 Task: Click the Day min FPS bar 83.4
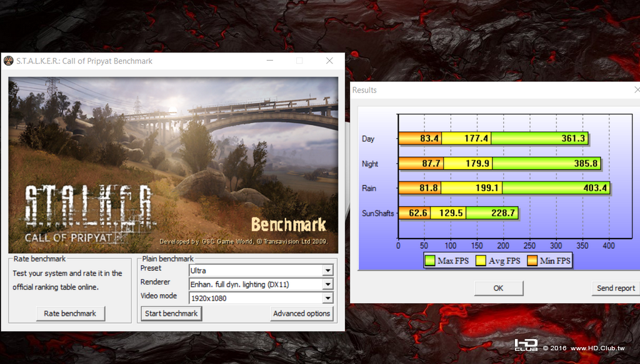click(420, 138)
